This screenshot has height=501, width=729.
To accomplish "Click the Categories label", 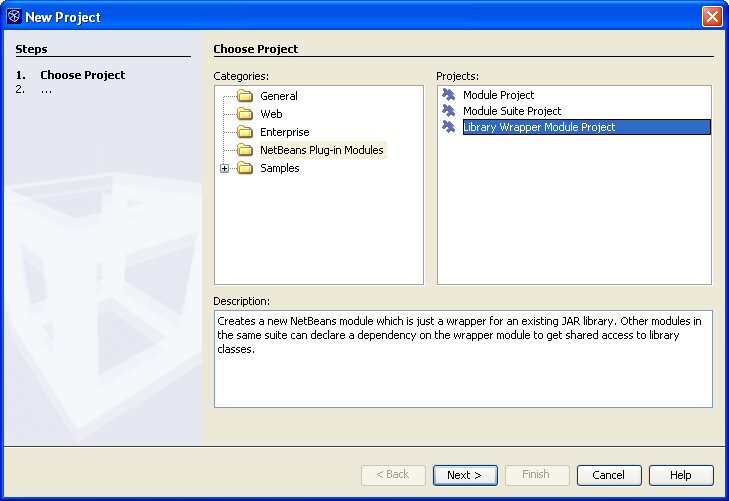I will click(x=241, y=76).
